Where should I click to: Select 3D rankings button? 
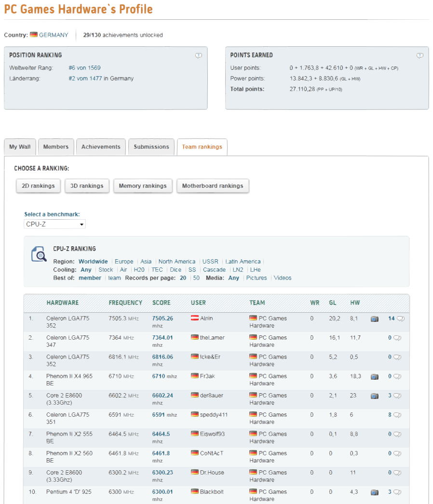pyautogui.click(x=87, y=186)
